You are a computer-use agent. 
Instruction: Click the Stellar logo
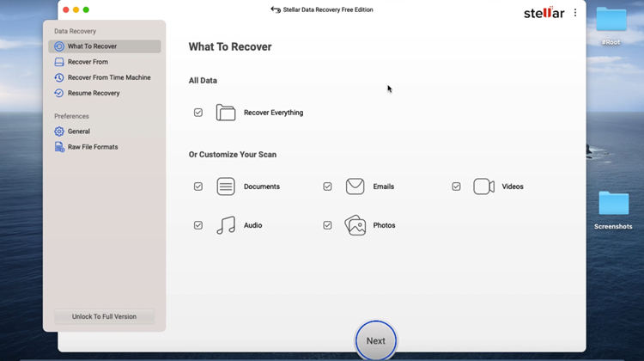tap(544, 13)
